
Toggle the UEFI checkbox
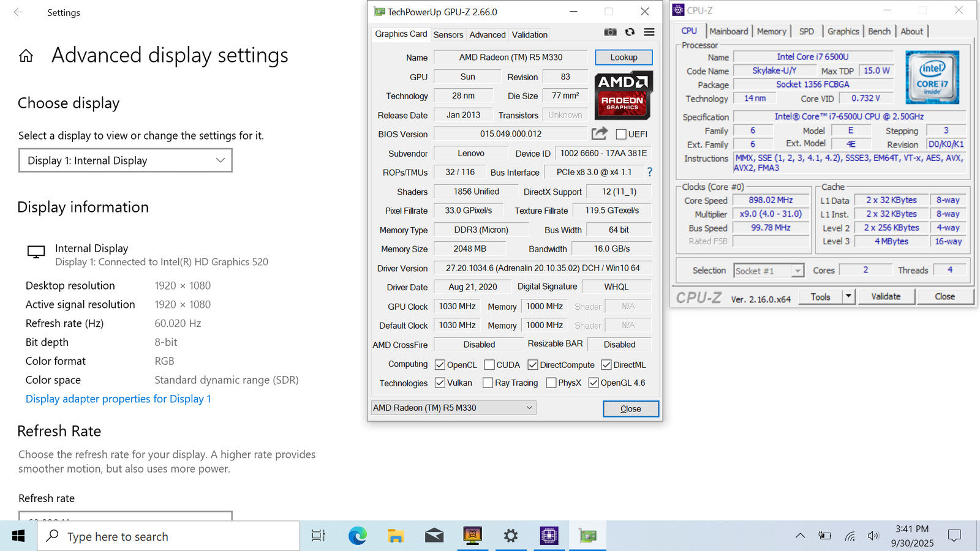pyautogui.click(x=621, y=134)
